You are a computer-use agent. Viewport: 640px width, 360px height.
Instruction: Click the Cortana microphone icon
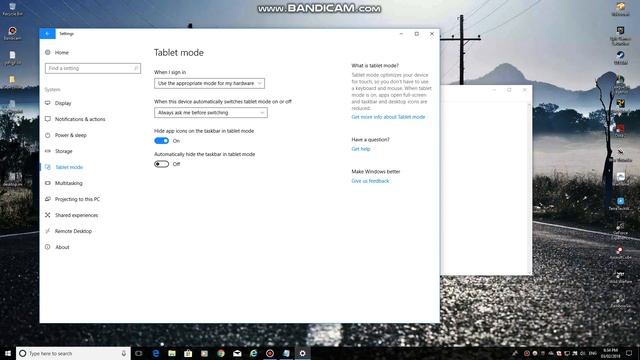[124, 353]
